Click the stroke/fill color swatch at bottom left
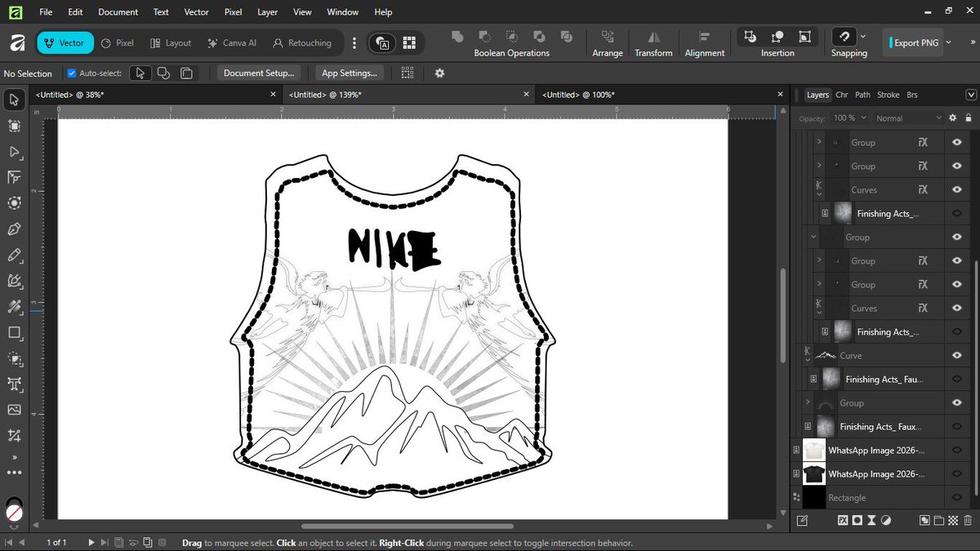Viewport: 980px width, 551px height. [x=14, y=509]
